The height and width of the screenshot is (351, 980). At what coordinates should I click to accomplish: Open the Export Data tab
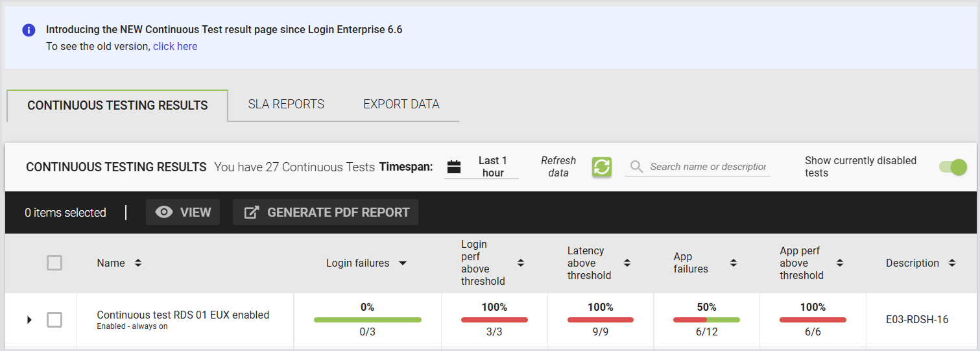tap(401, 104)
